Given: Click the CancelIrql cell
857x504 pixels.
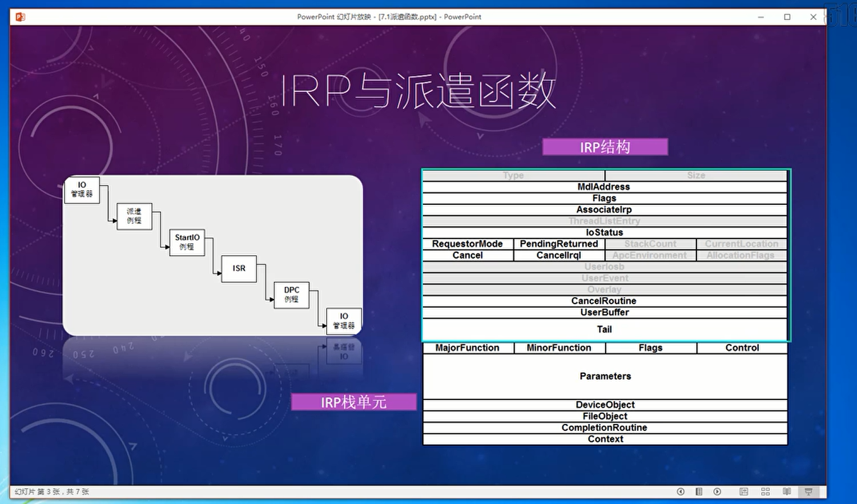Looking at the screenshot, I should tap(559, 255).
